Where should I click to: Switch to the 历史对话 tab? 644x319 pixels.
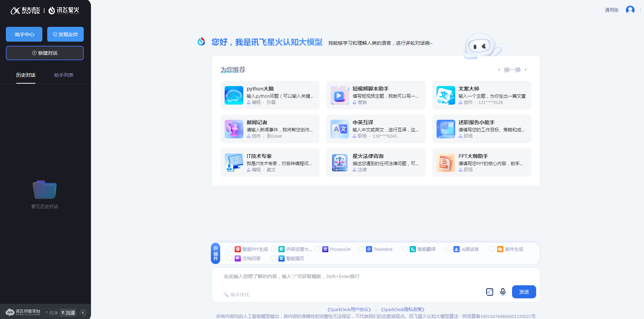tap(26, 75)
